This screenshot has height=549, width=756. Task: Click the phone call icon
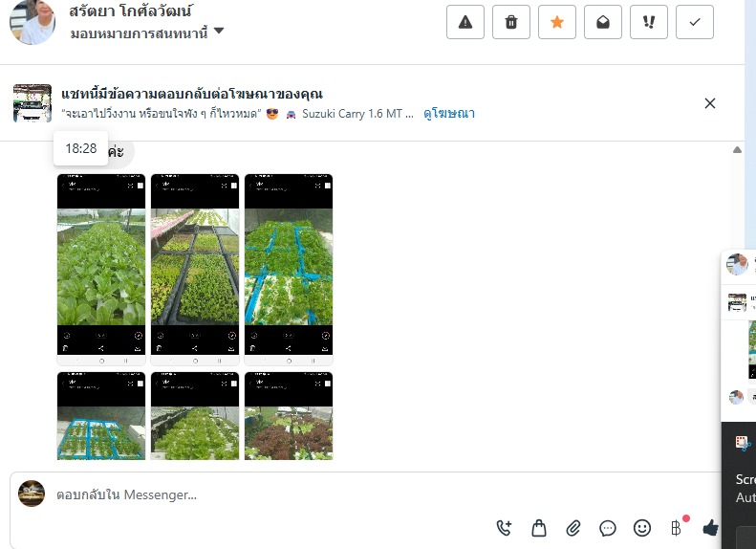tap(504, 528)
